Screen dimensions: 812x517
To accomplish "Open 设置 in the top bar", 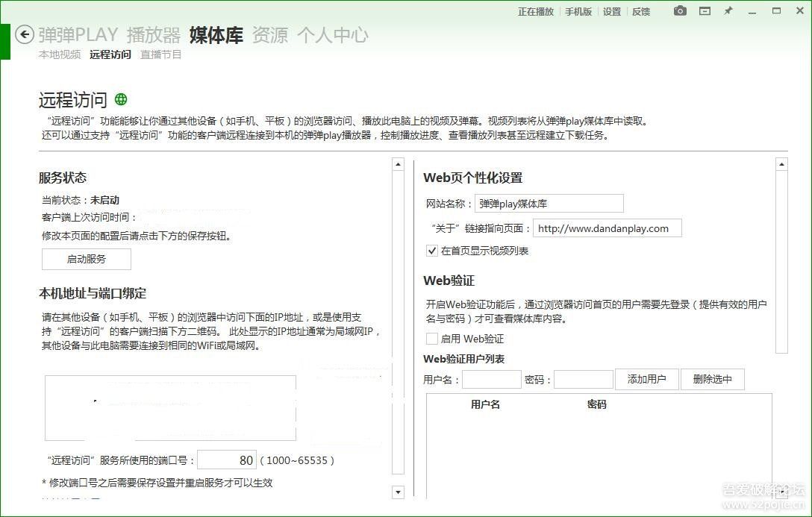I will coord(611,11).
